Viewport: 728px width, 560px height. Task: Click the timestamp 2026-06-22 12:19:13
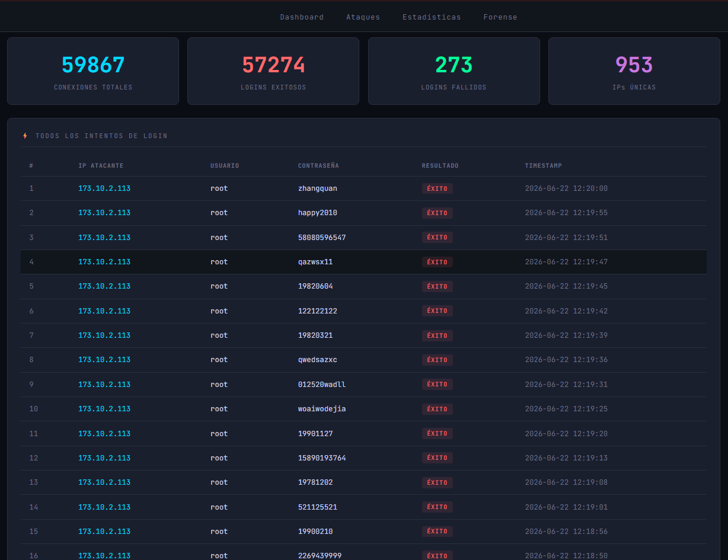tap(566, 458)
